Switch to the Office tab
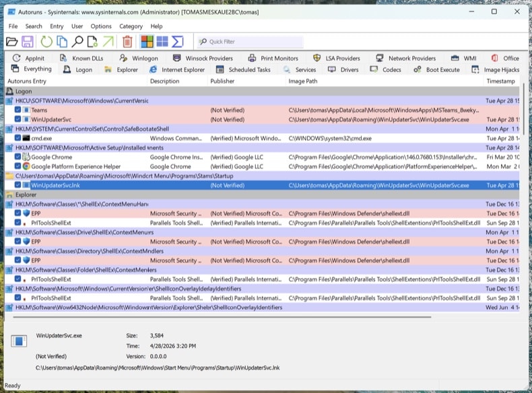The image size is (532, 393). (505, 59)
